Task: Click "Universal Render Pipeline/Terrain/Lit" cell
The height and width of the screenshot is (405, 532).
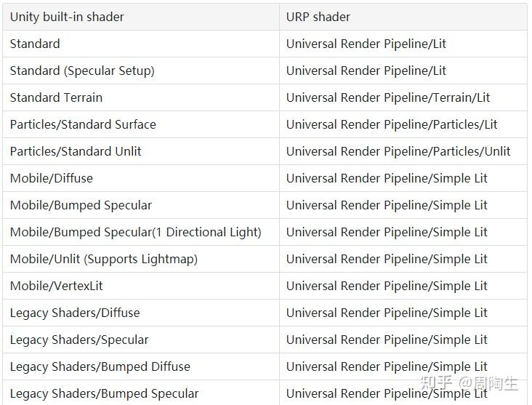Action: (x=388, y=97)
